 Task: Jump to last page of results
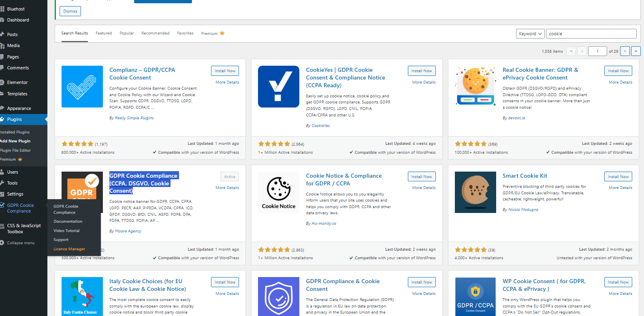[x=636, y=51]
